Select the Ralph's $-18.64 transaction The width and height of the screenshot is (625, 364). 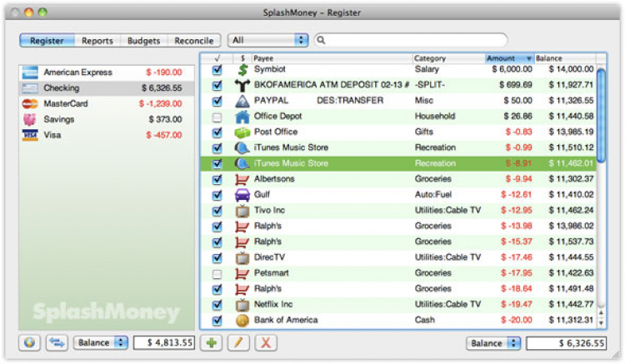tap(398, 289)
